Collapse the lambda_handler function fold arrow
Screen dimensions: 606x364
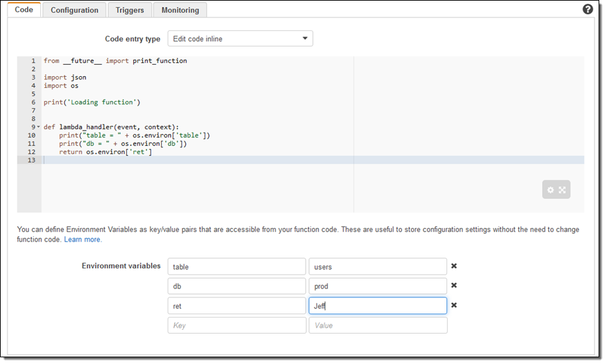pos(39,127)
